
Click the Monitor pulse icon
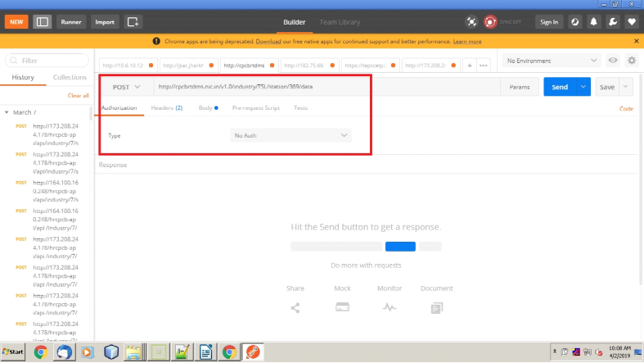click(390, 307)
